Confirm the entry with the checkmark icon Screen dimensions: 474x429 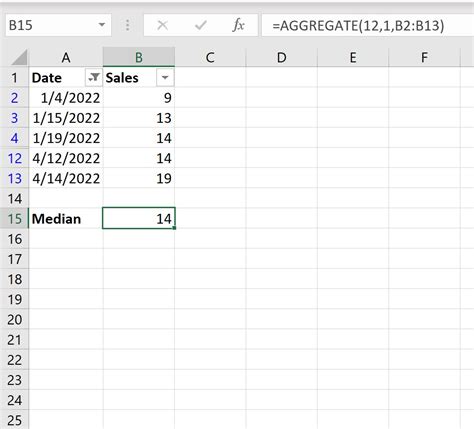(x=201, y=25)
